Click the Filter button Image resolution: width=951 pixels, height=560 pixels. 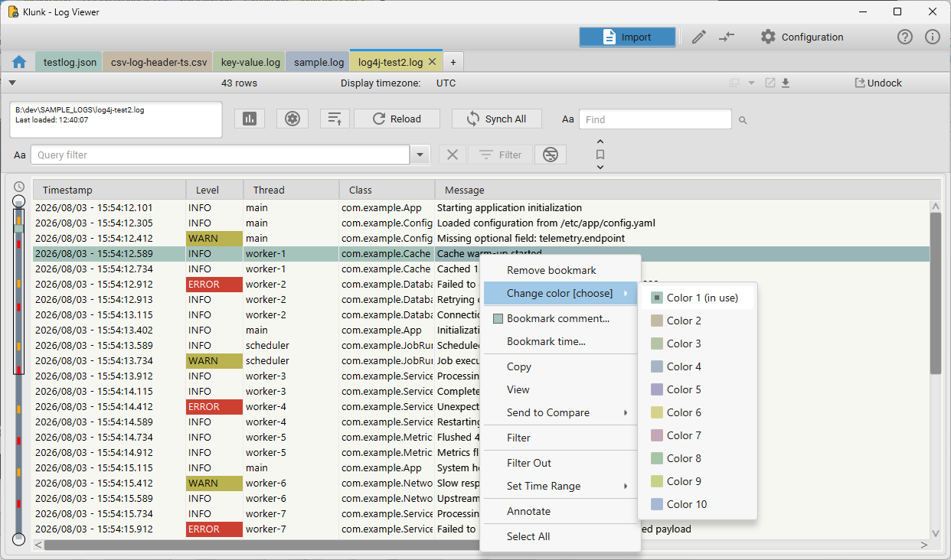coord(500,155)
